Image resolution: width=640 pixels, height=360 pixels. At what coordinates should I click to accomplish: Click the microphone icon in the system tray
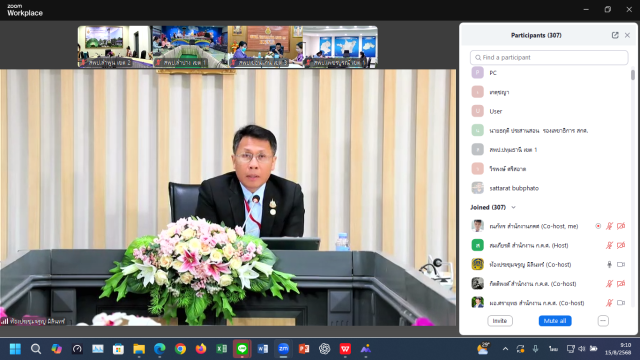point(535,349)
